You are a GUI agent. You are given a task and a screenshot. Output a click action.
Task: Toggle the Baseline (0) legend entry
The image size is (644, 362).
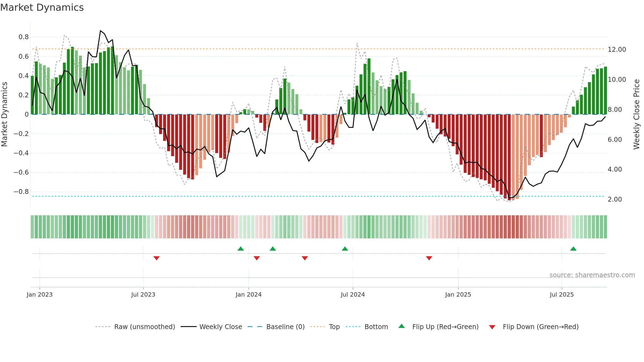pos(276,327)
